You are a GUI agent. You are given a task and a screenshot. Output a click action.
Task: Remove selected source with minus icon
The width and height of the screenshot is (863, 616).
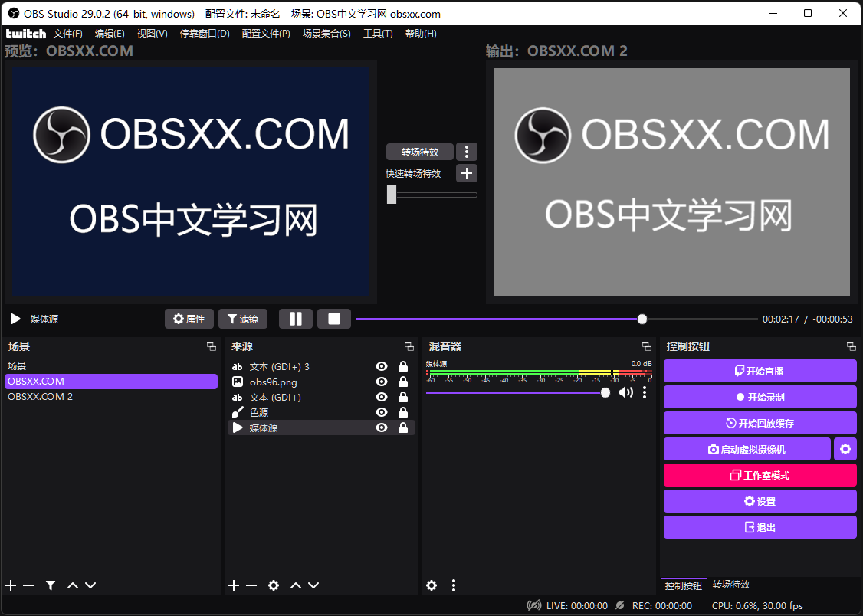[x=251, y=585]
